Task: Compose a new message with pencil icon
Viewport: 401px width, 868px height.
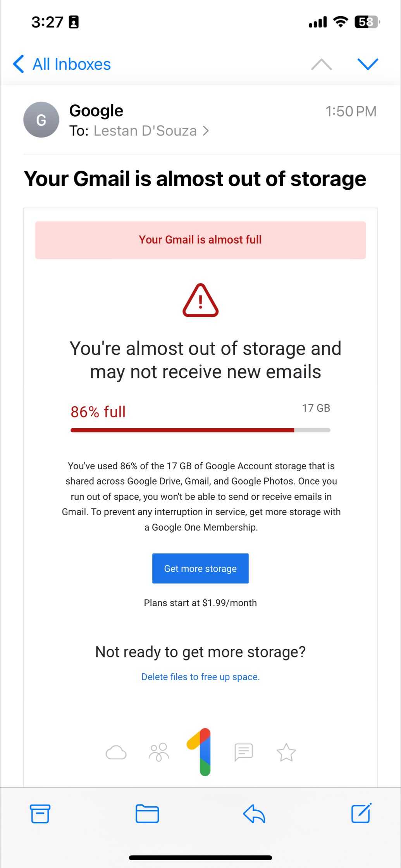Action: pyautogui.click(x=361, y=813)
